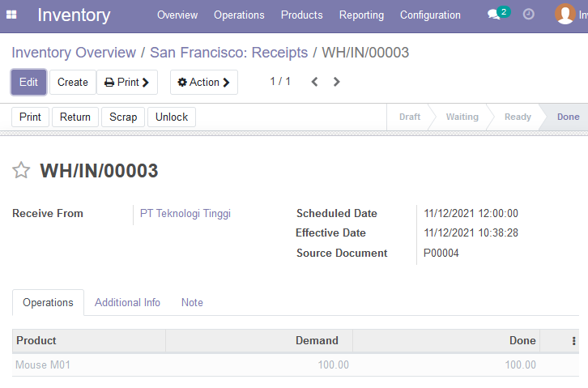Open the apps grid menu icon
This screenshot has width=588, height=388.
pos(11,15)
